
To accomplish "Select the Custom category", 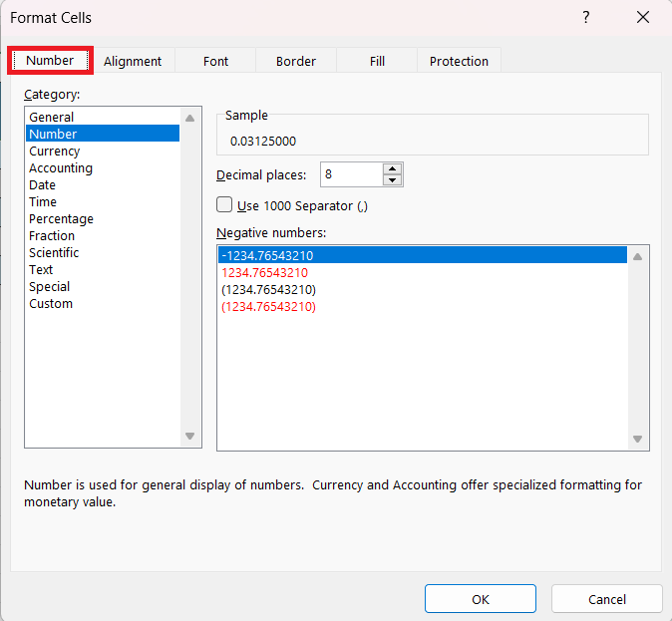I will [103, 303].
